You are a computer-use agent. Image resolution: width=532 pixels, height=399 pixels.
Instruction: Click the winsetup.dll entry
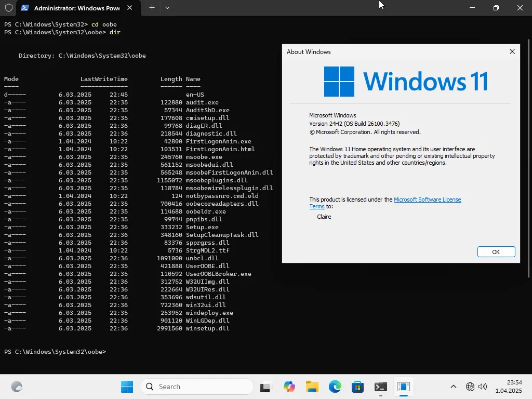point(208,329)
